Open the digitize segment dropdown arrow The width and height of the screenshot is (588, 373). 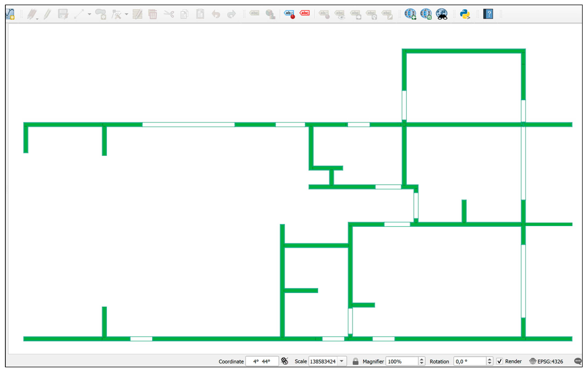coord(90,14)
